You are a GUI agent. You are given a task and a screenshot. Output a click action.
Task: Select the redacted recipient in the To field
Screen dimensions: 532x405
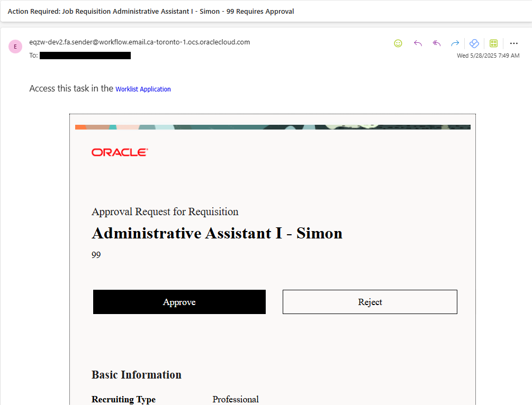coord(85,55)
